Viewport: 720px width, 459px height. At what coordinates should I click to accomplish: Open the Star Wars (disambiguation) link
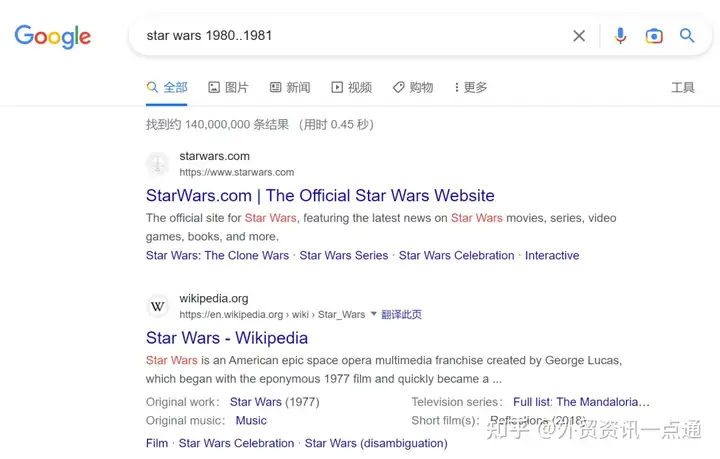click(x=376, y=443)
